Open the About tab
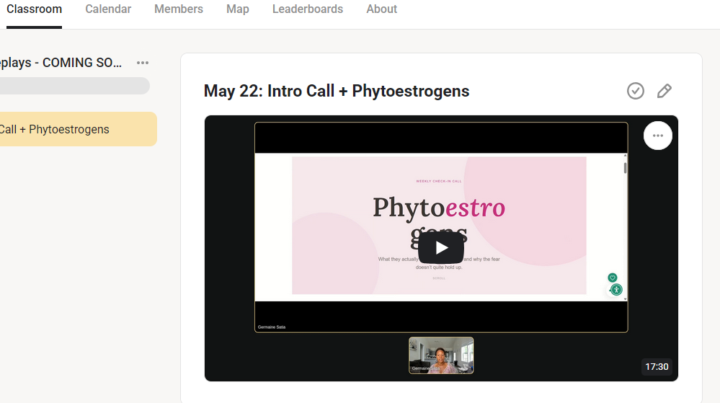The width and height of the screenshot is (720, 403). (381, 9)
